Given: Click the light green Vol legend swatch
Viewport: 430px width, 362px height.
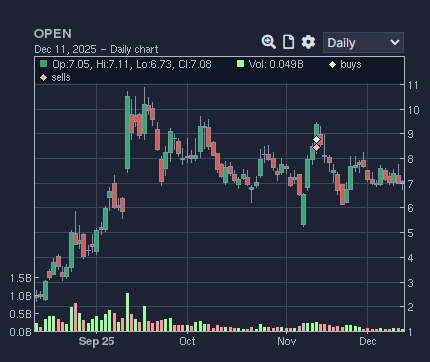Looking at the screenshot, I should point(240,64).
